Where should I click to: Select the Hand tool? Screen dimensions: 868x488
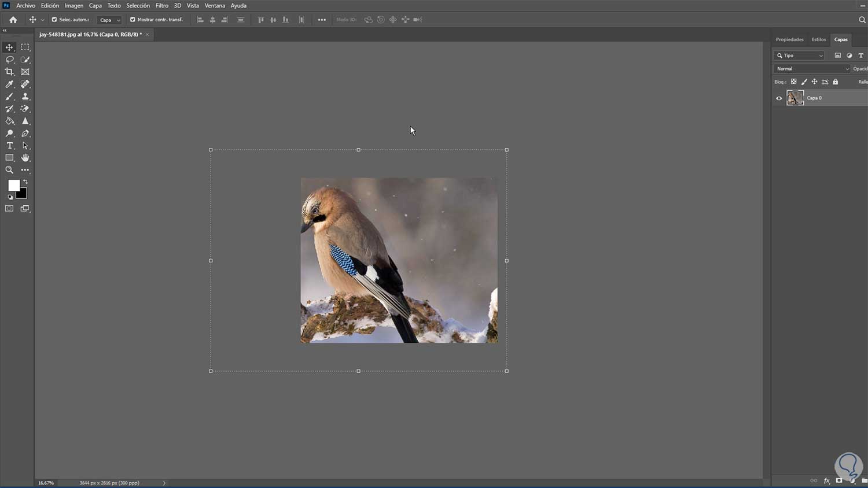coord(25,158)
